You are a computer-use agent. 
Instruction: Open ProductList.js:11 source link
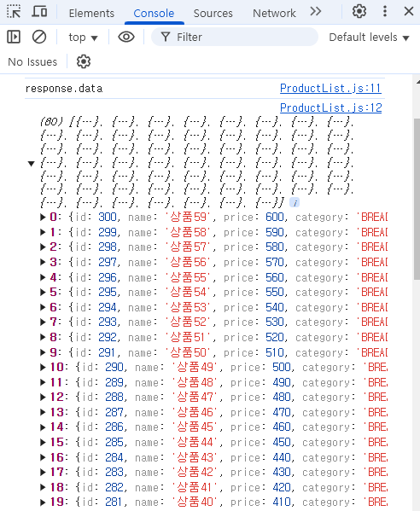(330, 89)
